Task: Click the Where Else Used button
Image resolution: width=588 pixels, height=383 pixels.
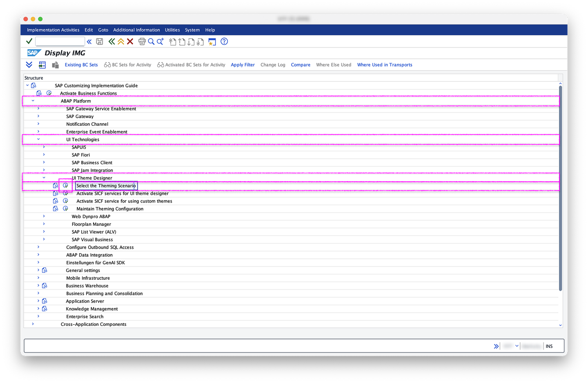Action: [x=334, y=65]
